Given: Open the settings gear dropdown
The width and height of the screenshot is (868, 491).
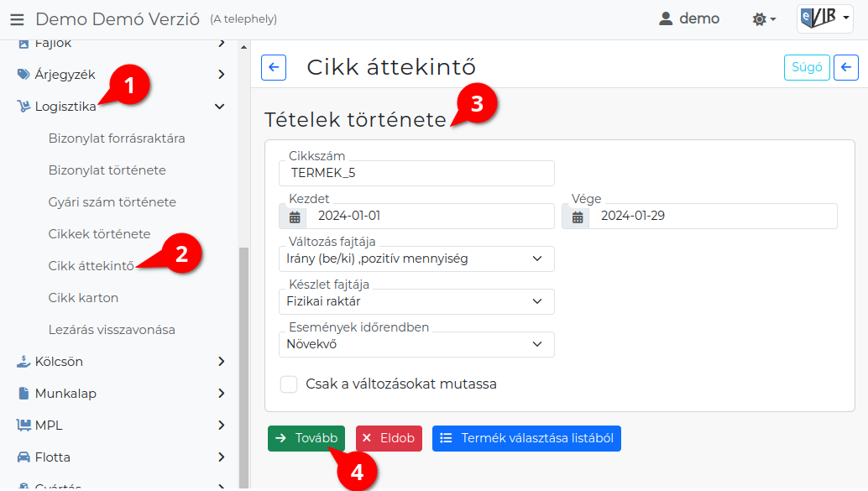Looking at the screenshot, I should point(764,19).
